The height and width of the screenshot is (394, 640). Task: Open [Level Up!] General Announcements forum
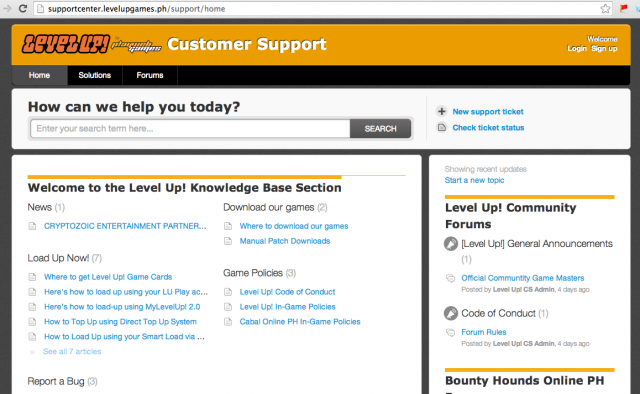click(537, 244)
